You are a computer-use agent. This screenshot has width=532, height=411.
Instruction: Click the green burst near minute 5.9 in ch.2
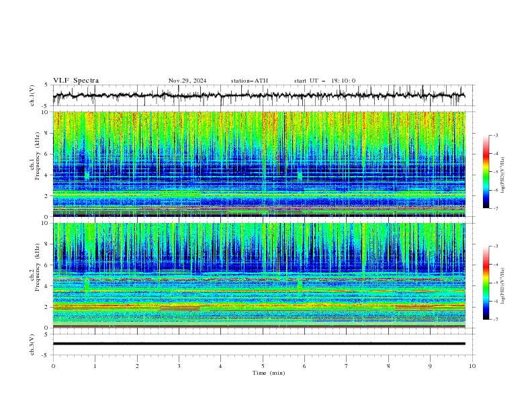(300, 285)
